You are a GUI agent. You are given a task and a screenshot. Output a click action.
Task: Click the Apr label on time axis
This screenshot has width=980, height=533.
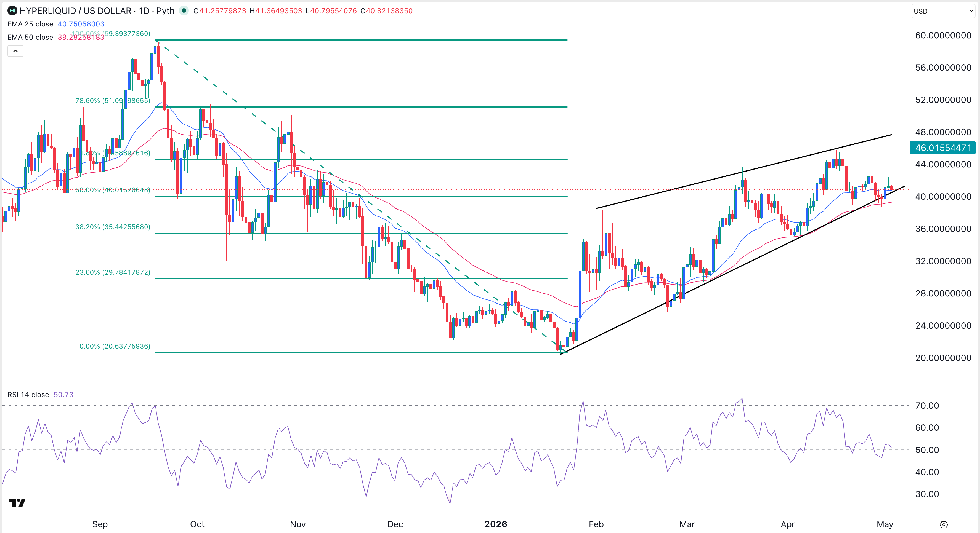click(x=787, y=524)
